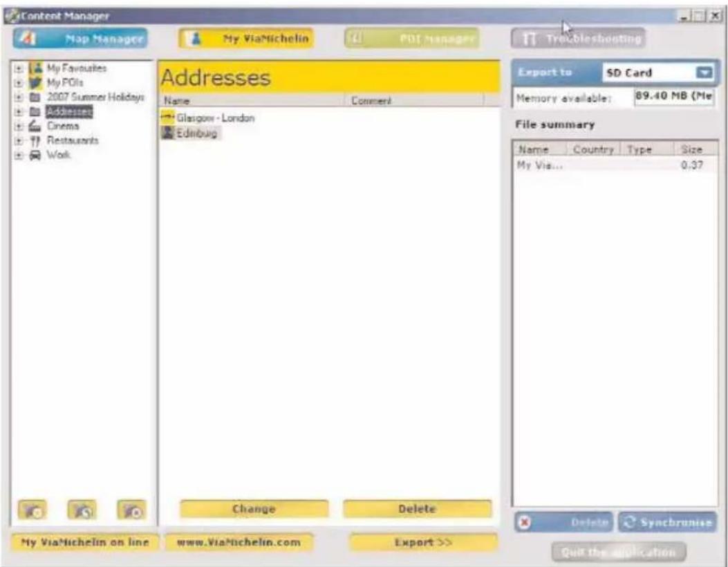Select My POIs in the tree

coord(65,83)
